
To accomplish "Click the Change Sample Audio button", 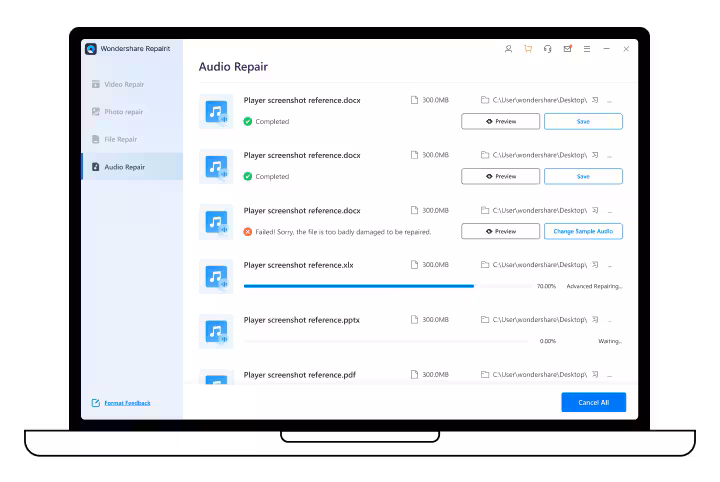I will pyautogui.click(x=583, y=231).
